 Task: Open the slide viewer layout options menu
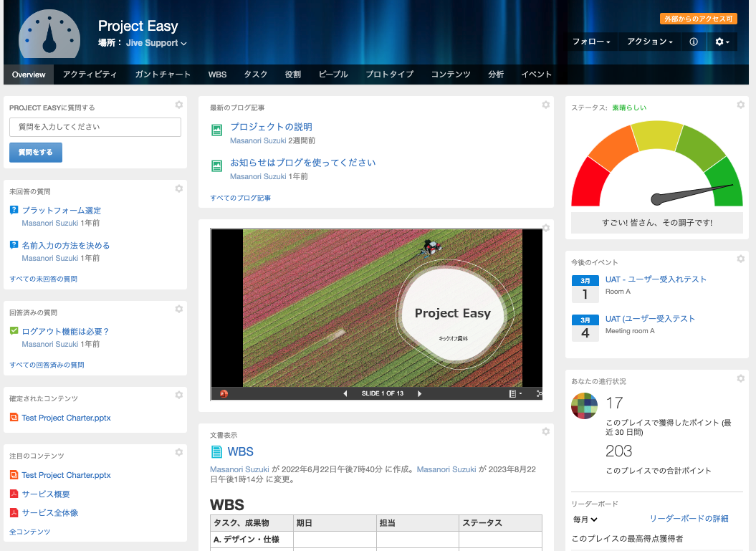(515, 393)
